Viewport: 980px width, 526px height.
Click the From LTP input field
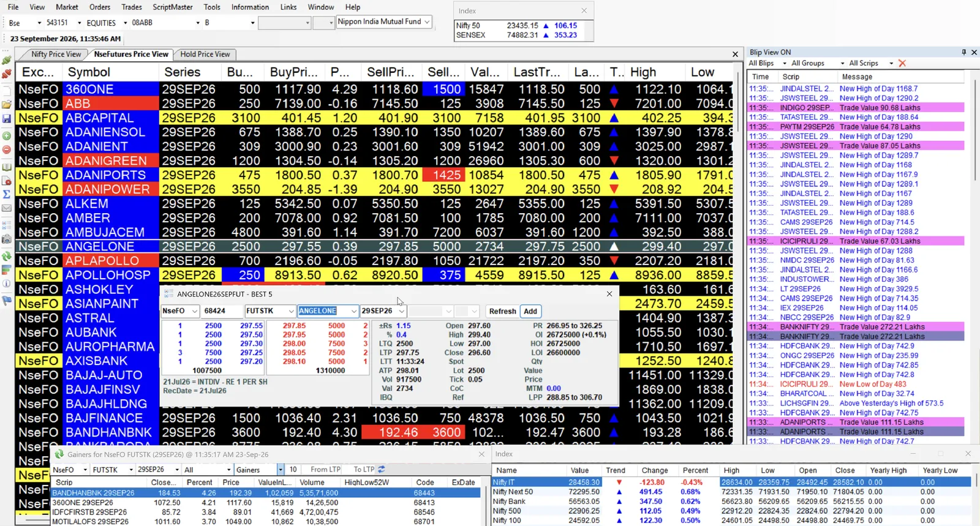point(325,470)
